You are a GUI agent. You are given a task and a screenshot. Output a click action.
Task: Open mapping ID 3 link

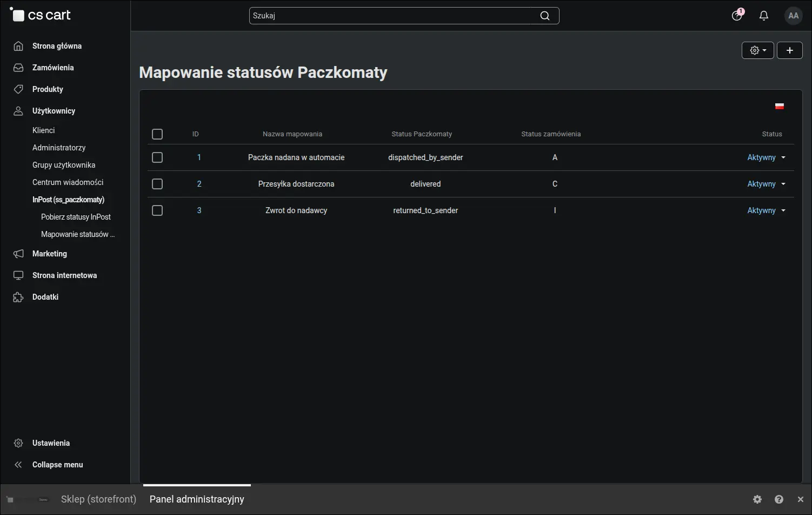click(x=199, y=210)
